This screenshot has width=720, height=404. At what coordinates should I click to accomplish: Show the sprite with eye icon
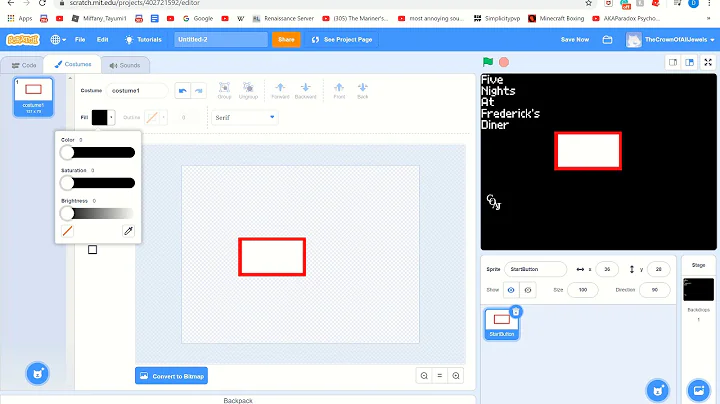511,290
